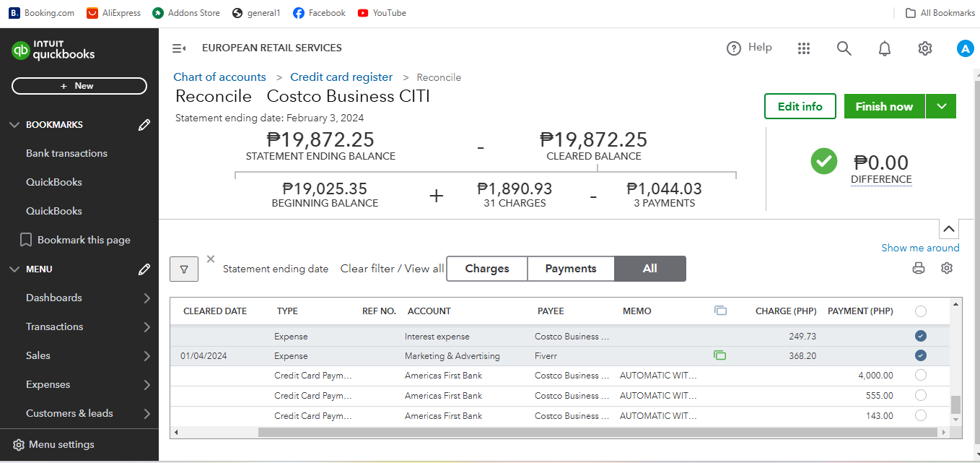Click the Edit info button
980x463 pixels.
point(800,106)
